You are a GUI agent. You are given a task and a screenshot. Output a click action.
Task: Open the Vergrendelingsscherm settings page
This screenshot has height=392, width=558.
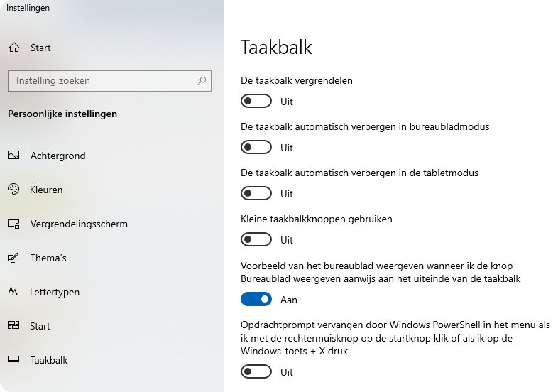coord(79,224)
